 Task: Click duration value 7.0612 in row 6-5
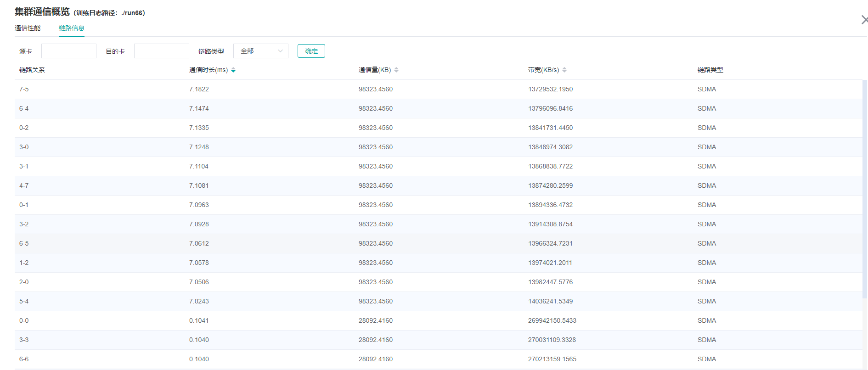tap(199, 243)
